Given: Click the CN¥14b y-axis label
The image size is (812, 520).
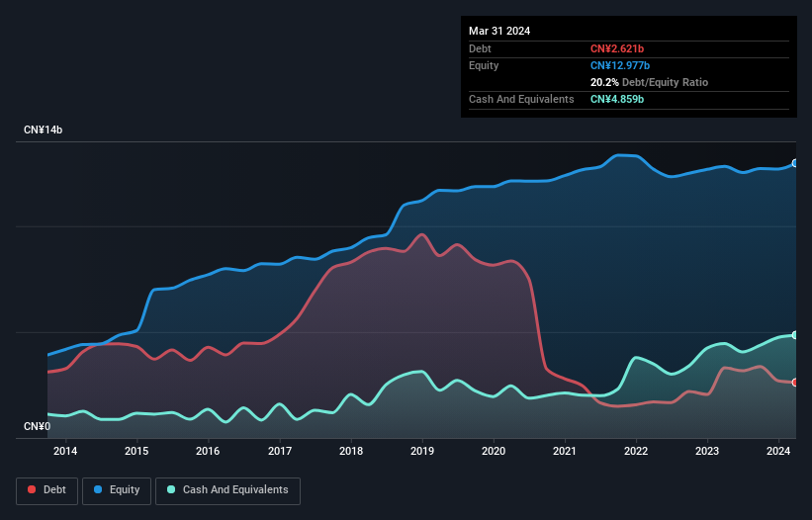Looking at the screenshot, I should click(x=45, y=130).
